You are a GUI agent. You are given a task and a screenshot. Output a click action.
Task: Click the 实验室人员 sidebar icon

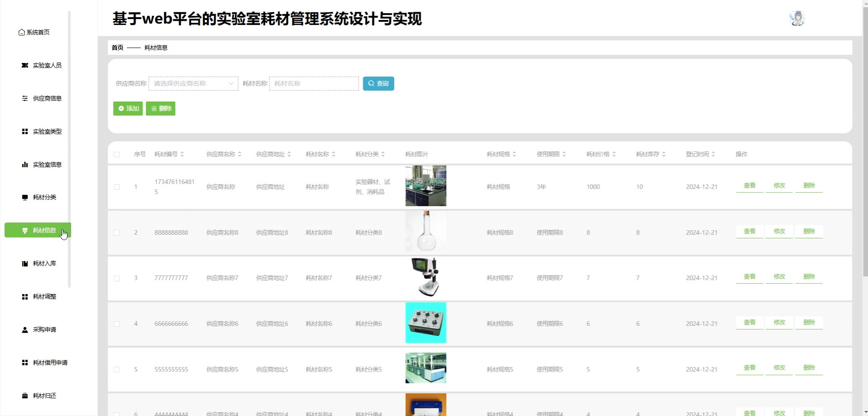tap(25, 65)
